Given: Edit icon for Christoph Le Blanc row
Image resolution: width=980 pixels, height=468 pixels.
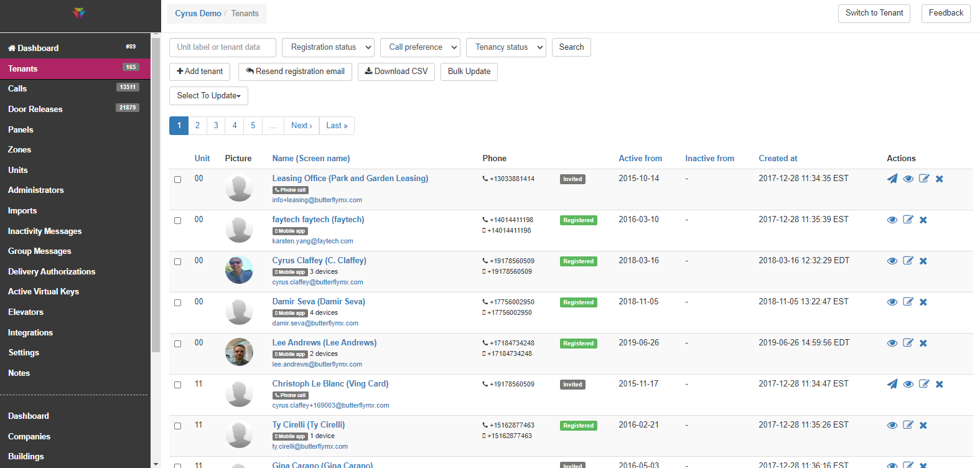Looking at the screenshot, I should point(924,384).
